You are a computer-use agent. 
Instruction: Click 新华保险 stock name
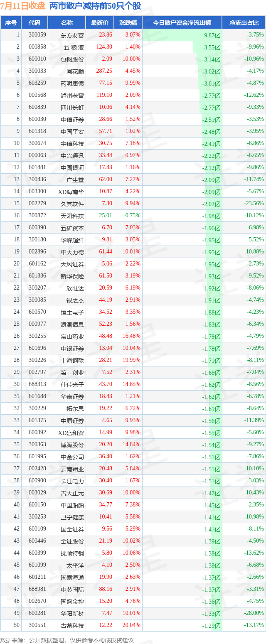pyautogui.click(x=72, y=276)
